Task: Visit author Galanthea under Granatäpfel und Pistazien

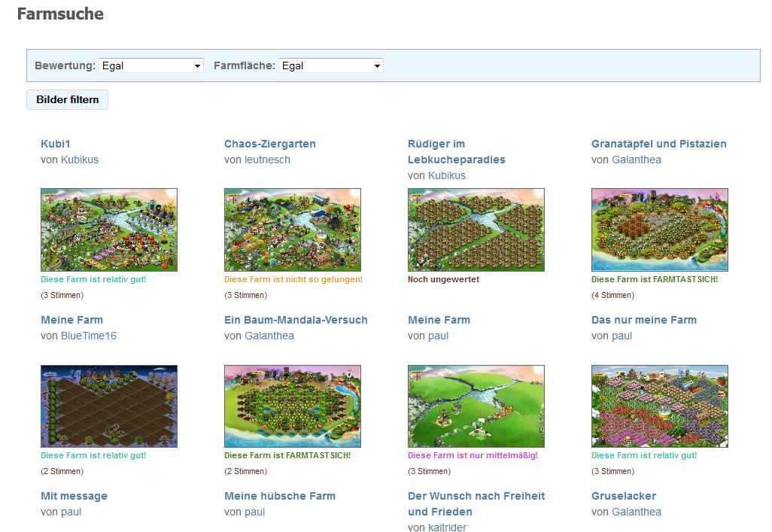Action: coord(636,160)
